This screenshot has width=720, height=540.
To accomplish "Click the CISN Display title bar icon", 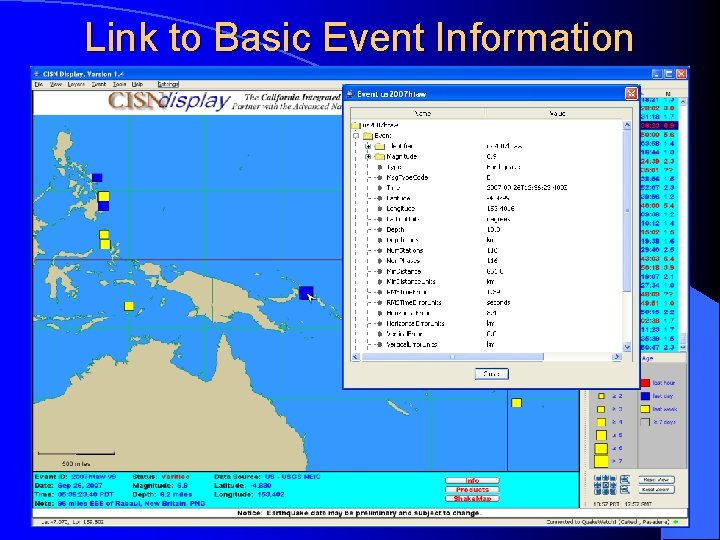I will 37,73.
